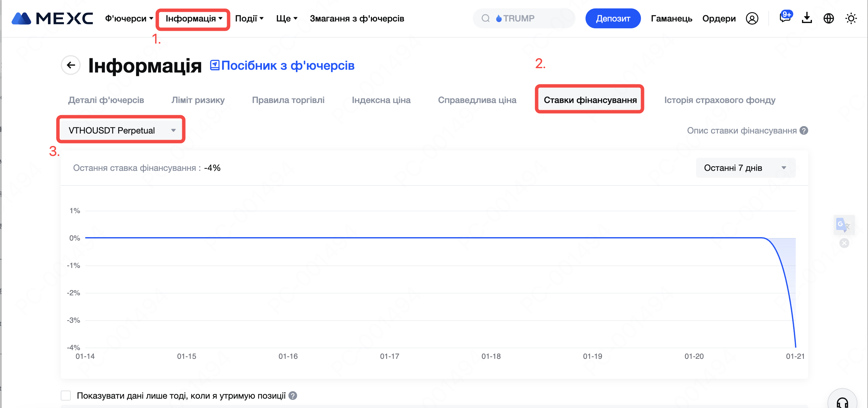
Task: Click the Google Translate floating icon
Action: [843, 225]
